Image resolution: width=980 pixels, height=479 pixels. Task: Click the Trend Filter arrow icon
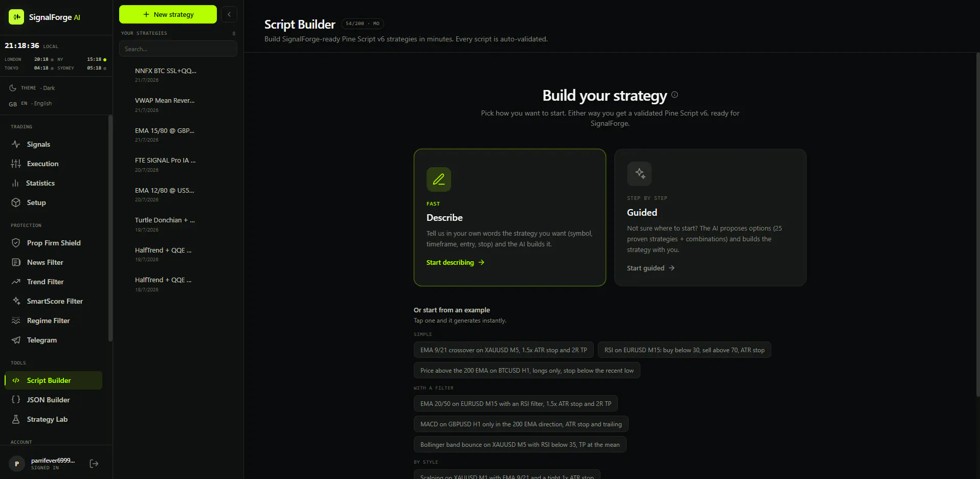pos(16,282)
